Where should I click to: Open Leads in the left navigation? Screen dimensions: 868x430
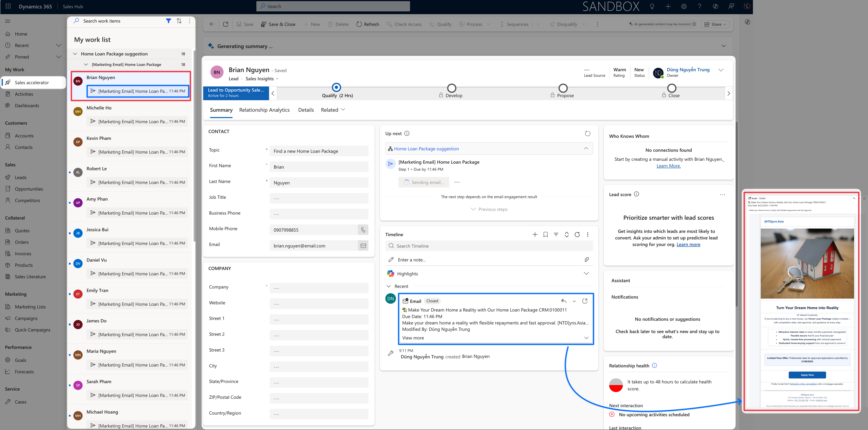coord(21,177)
